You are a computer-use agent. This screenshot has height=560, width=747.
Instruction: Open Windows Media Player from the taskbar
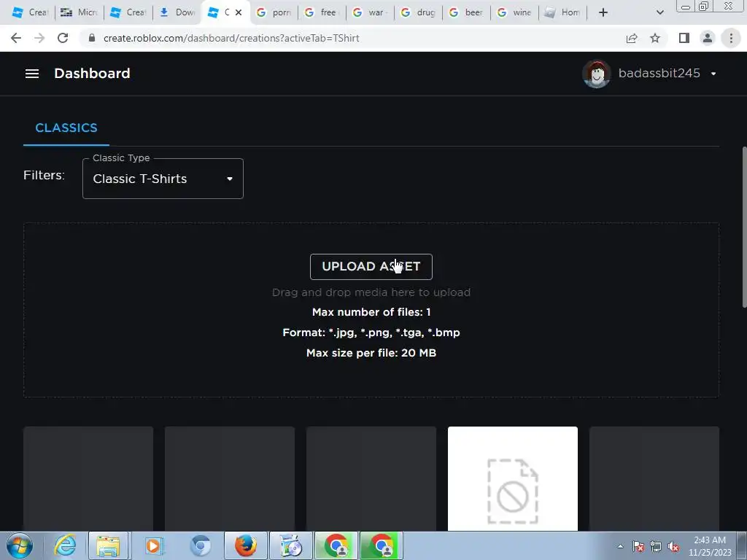[x=154, y=545]
